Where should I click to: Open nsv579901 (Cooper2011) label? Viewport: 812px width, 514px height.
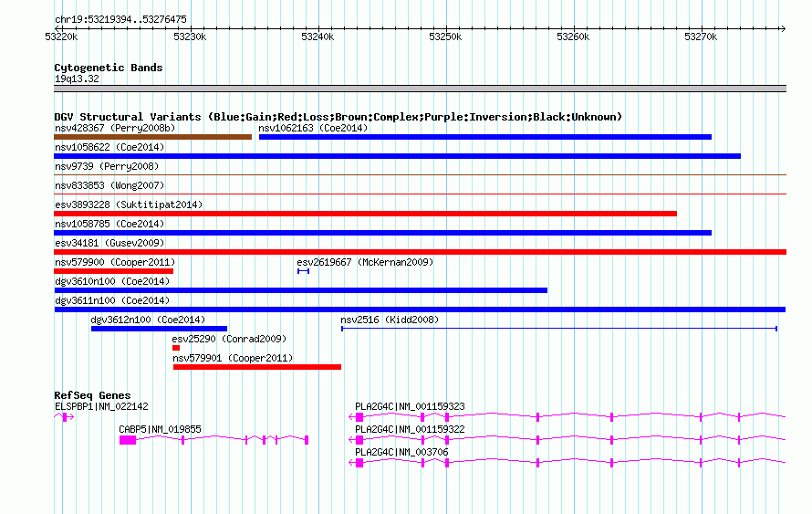pyautogui.click(x=233, y=358)
